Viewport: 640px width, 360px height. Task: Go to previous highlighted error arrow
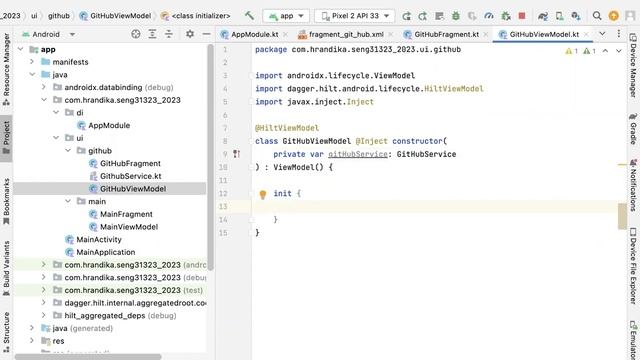click(605, 51)
